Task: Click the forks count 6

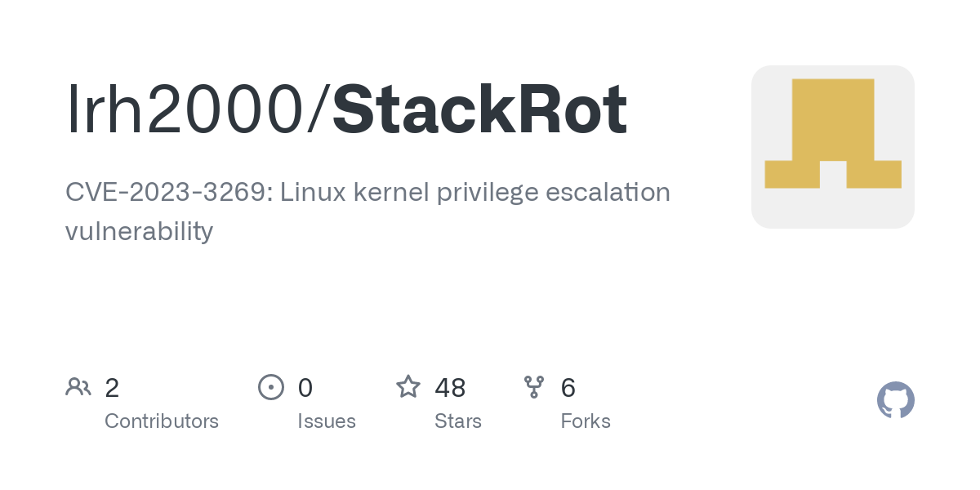Action: pyautogui.click(x=568, y=387)
